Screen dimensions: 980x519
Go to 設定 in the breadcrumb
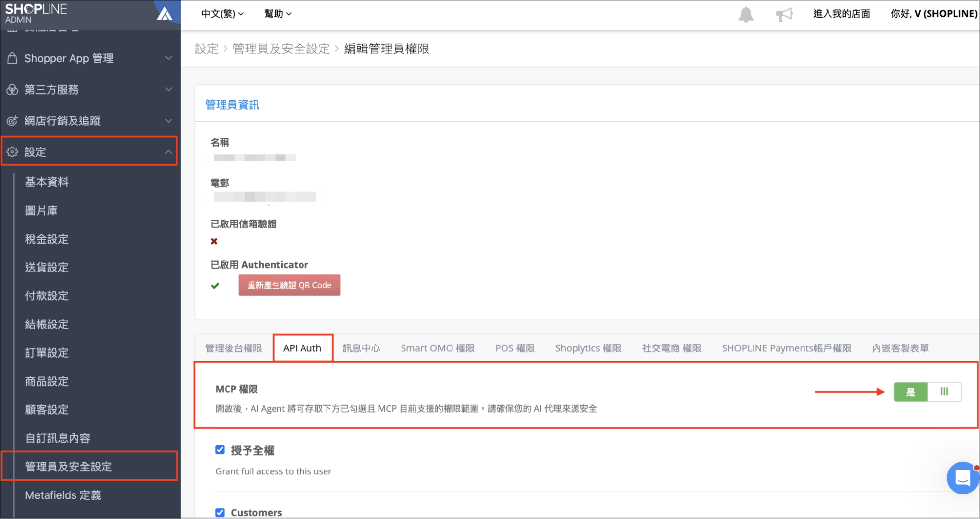point(206,49)
